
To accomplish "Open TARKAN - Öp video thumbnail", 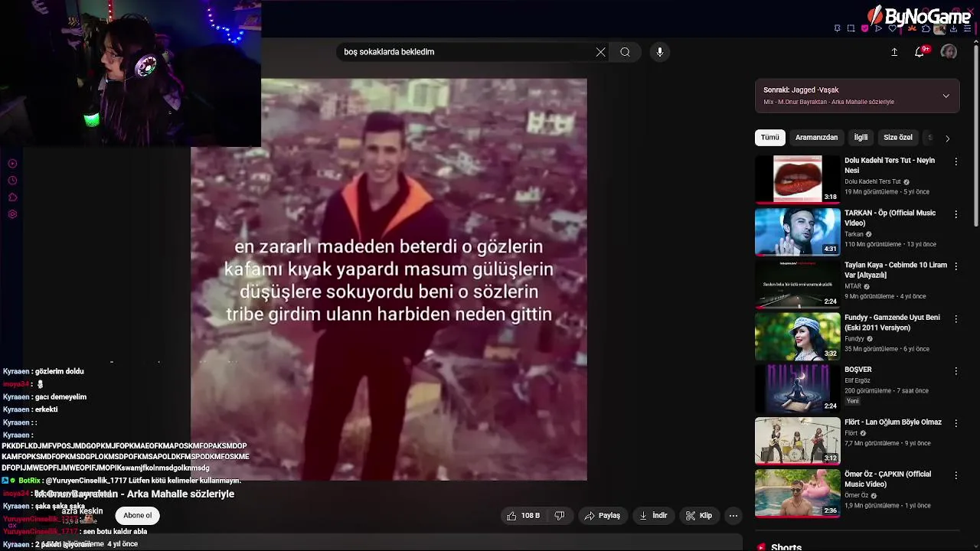I will [797, 232].
